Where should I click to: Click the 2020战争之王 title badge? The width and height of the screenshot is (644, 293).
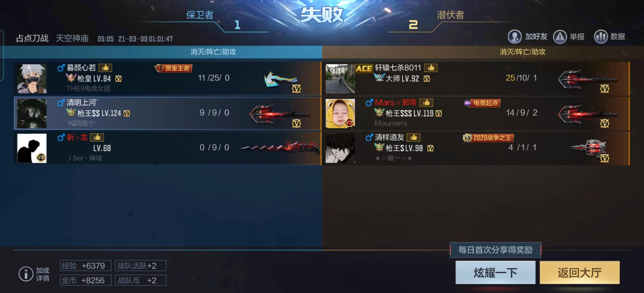[x=488, y=138]
